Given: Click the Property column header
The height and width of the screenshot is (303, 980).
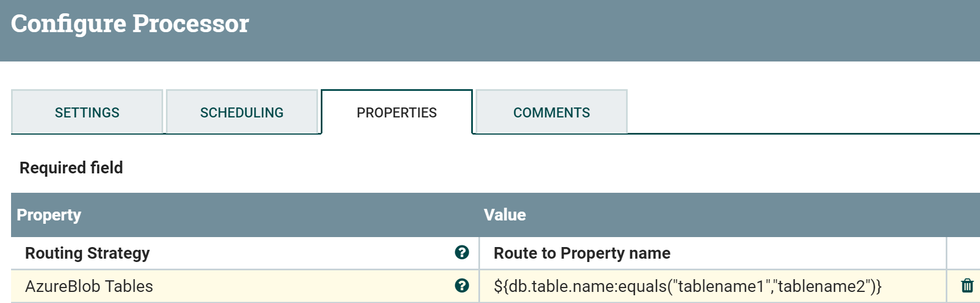Looking at the screenshot, I should coord(49,215).
